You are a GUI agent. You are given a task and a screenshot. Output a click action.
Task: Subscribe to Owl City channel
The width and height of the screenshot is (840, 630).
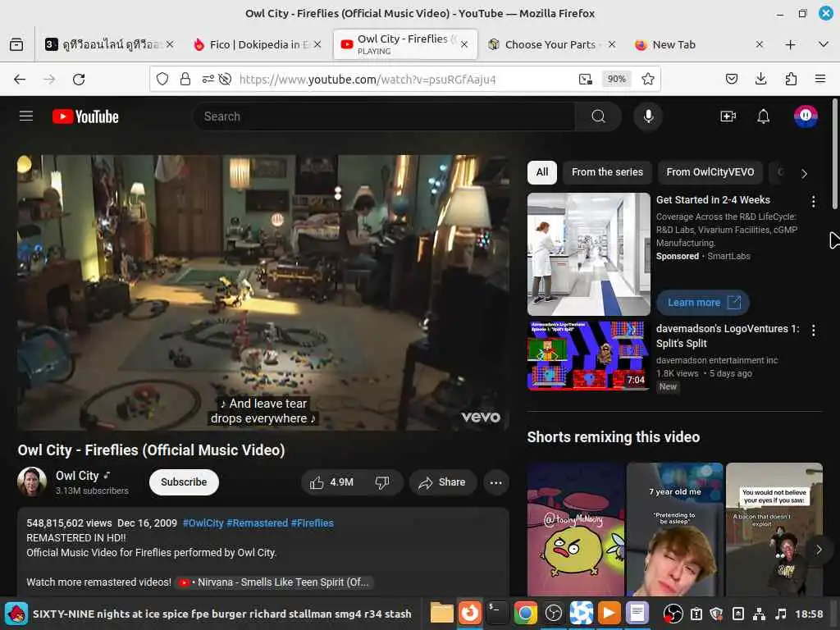184,482
